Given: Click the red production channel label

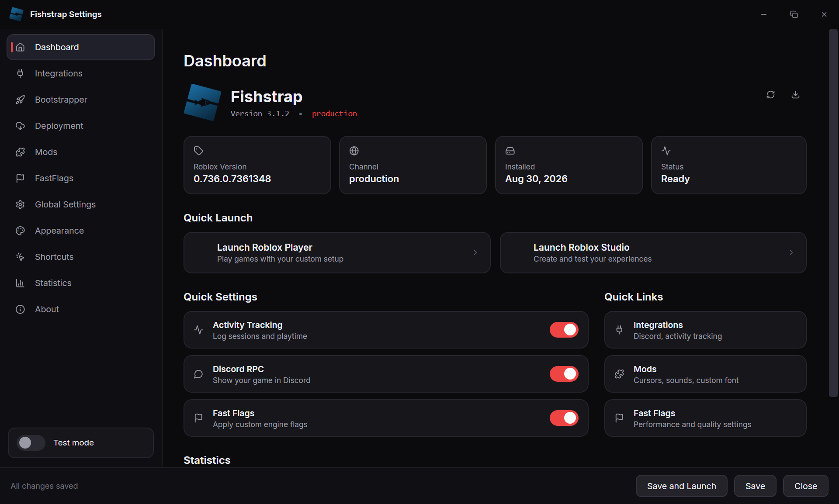Looking at the screenshot, I should click(x=334, y=114).
